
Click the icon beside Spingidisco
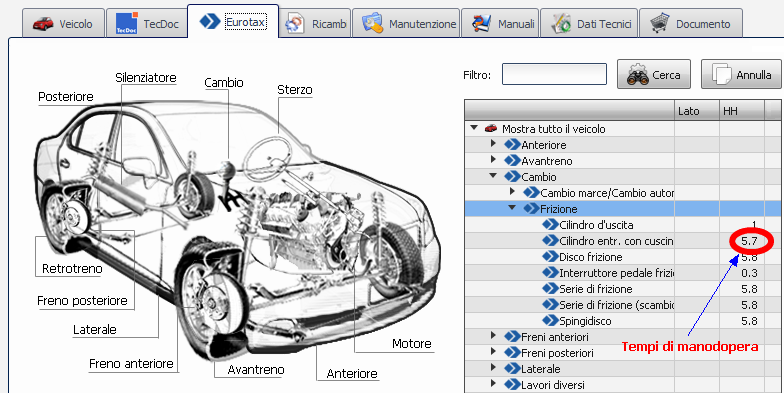pyautogui.click(x=550, y=321)
